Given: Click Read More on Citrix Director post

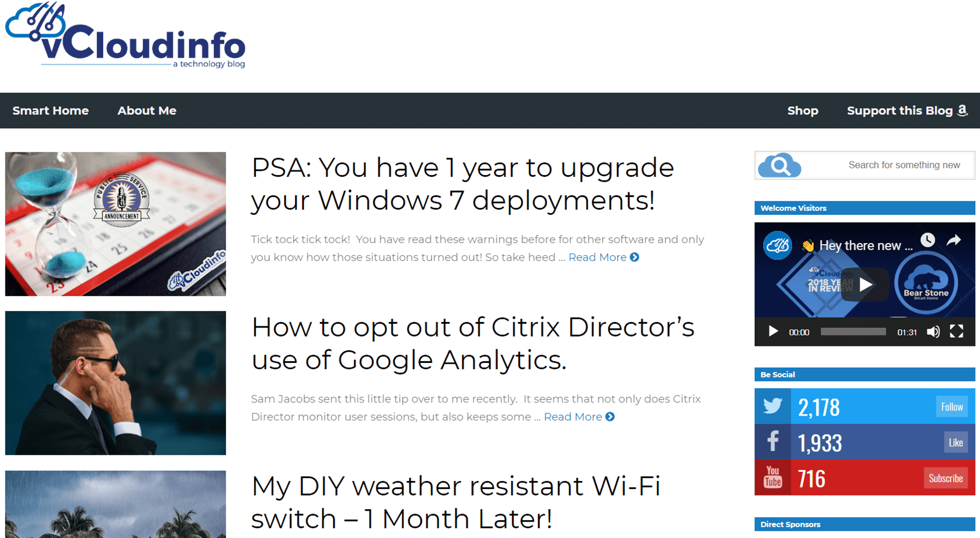Looking at the screenshot, I should coord(573,417).
